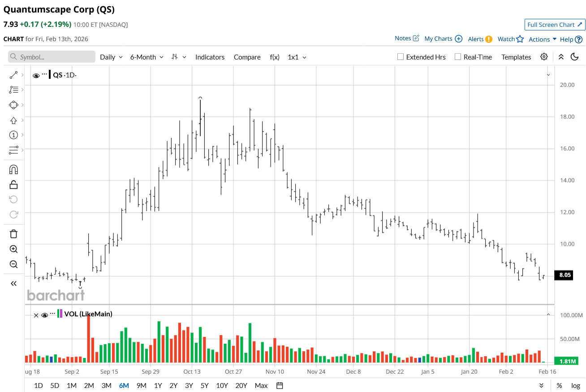586x392 pixels.
Task: Toggle the drawings lock icon
Action: [x=13, y=184]
